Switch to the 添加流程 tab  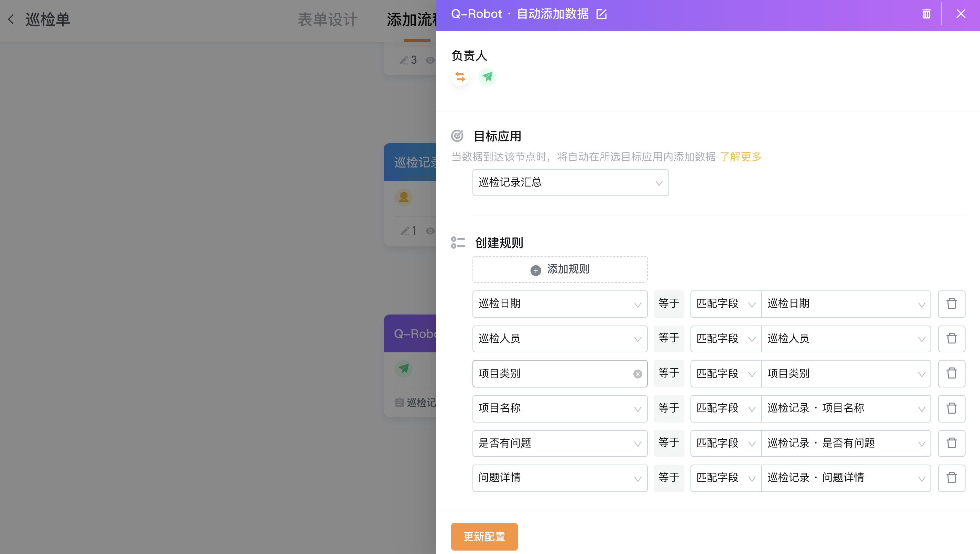tap(411, 19)
